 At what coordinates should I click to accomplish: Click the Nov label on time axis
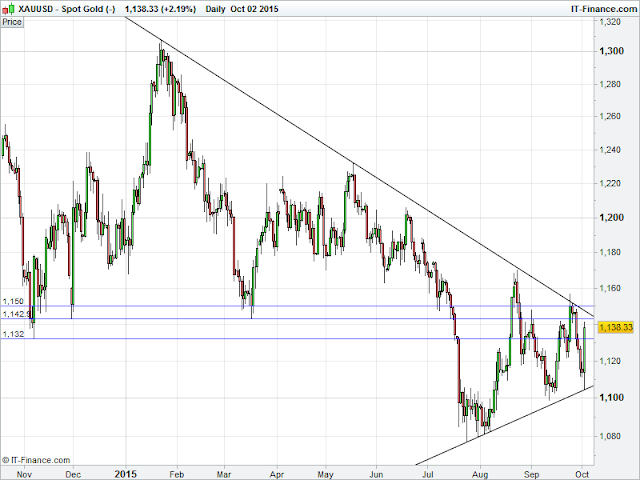24,474
